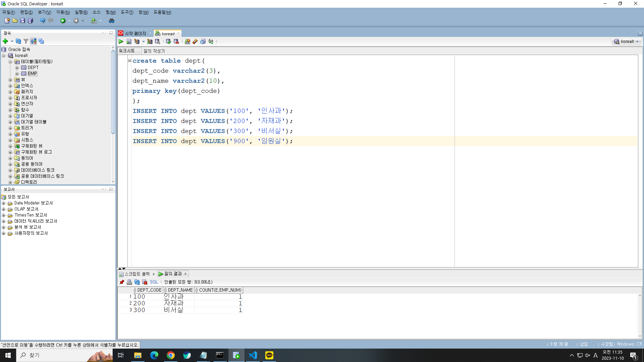Open the 도구 menu
The height and width of the screenshot is (362, 644).
(127, 12)
